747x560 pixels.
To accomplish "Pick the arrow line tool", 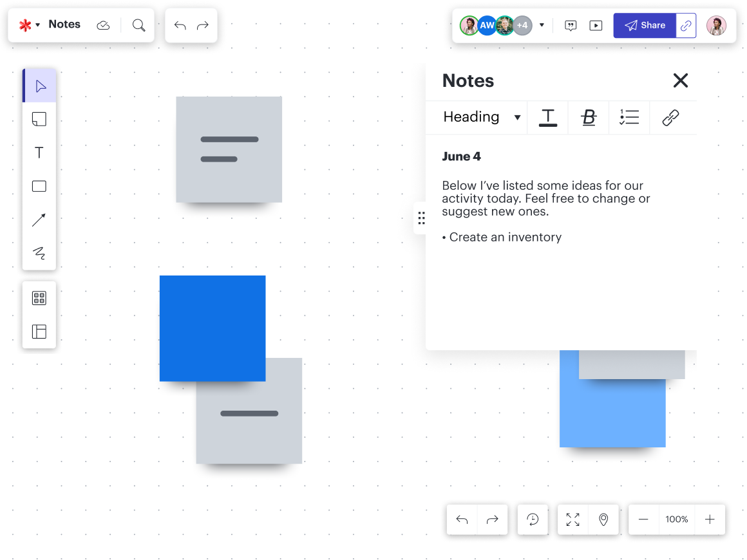I will (39, 220).
